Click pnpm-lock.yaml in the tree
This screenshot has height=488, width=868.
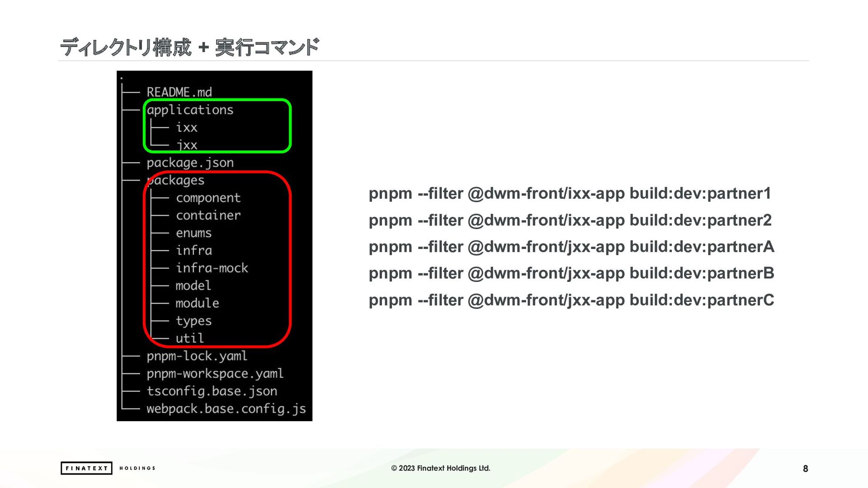(x=197, y=356)
